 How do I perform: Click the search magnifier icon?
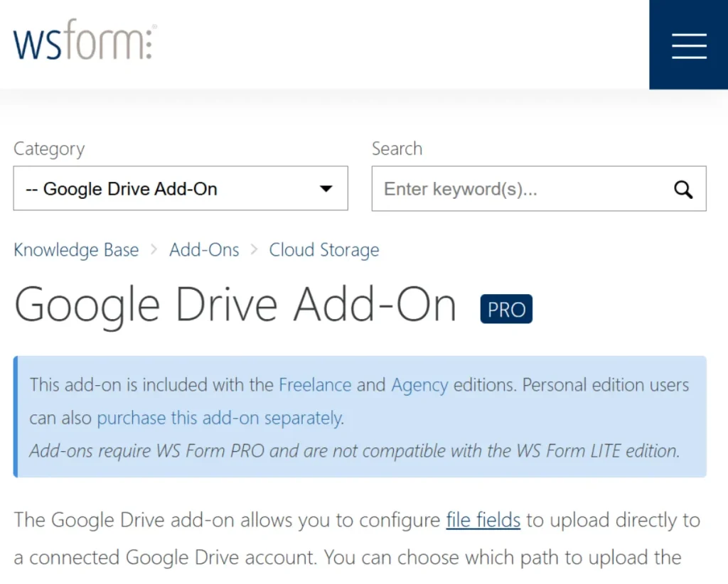[683, 189]
